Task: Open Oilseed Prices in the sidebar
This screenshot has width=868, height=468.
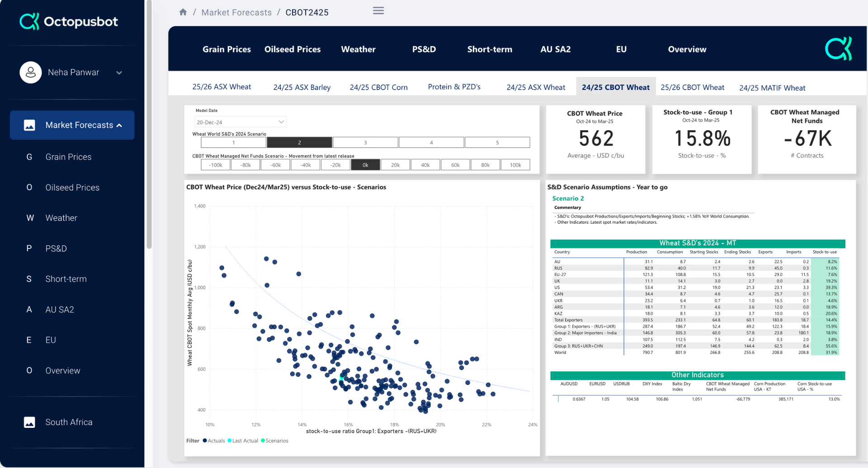Action: [x=72, y=187]
